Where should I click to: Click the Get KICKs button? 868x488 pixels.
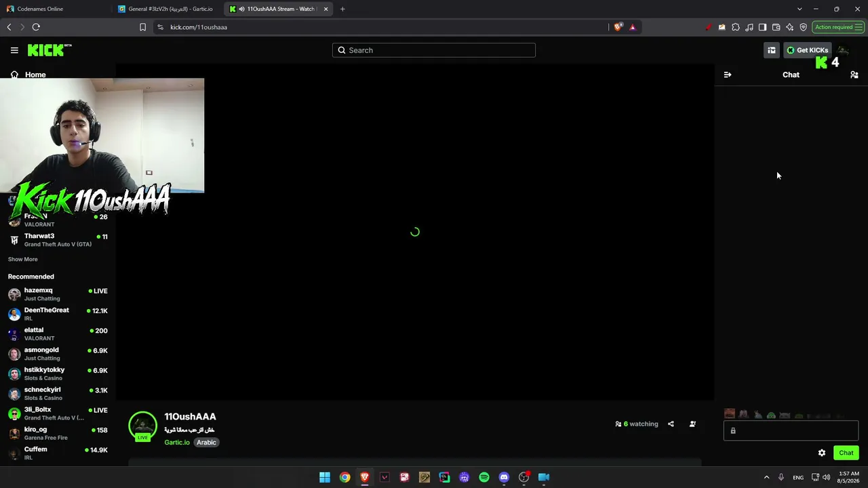pos(807,50)
